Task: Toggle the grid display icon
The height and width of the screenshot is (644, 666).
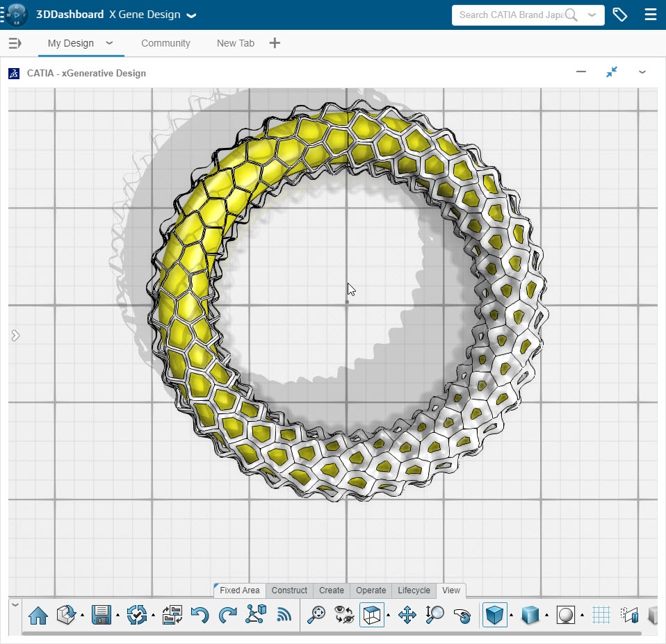Action: pyautogui.click(x=601, y=615)
